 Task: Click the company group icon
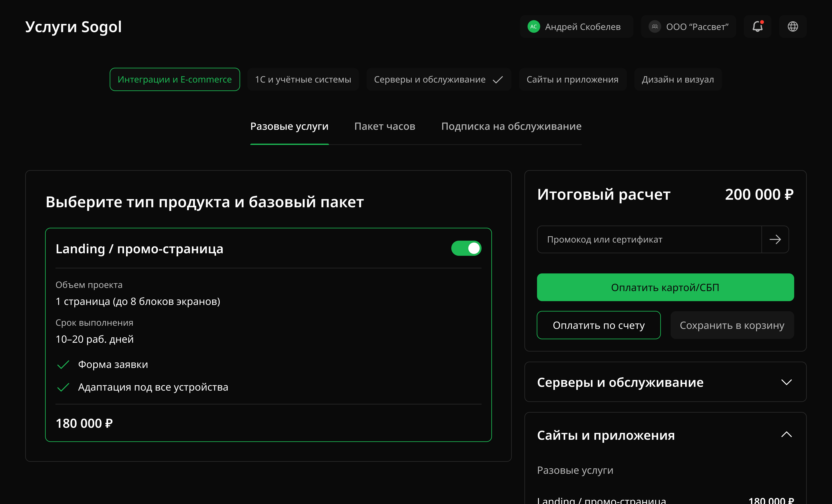pos(655,27)
